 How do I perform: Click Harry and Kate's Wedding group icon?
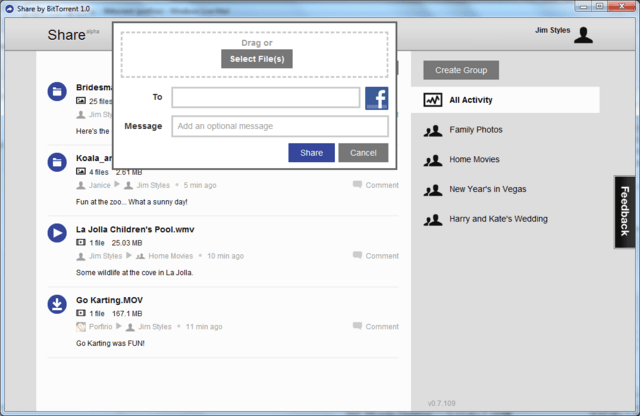click(x=433, y=220)
